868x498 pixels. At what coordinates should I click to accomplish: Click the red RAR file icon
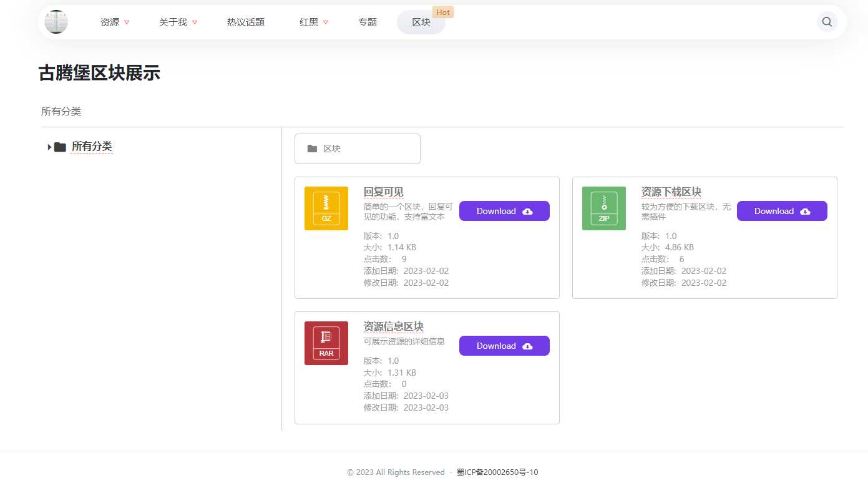[326, 343]
